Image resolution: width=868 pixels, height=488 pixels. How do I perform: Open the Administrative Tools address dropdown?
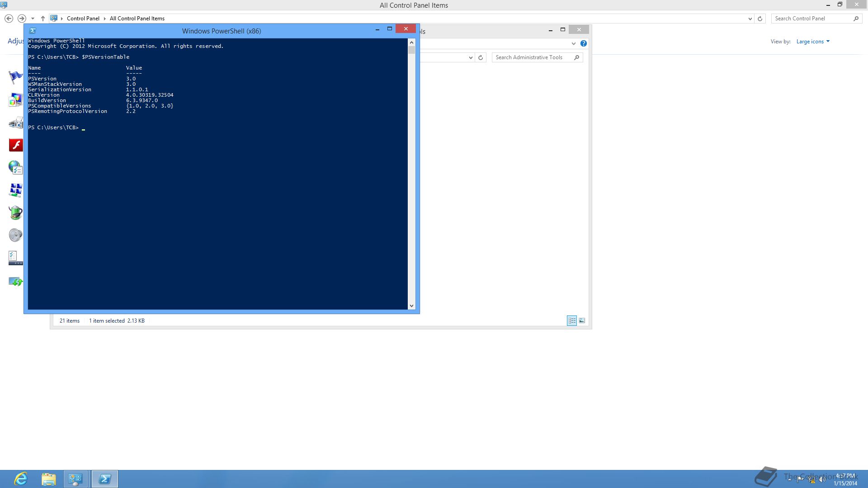(471, 57)
